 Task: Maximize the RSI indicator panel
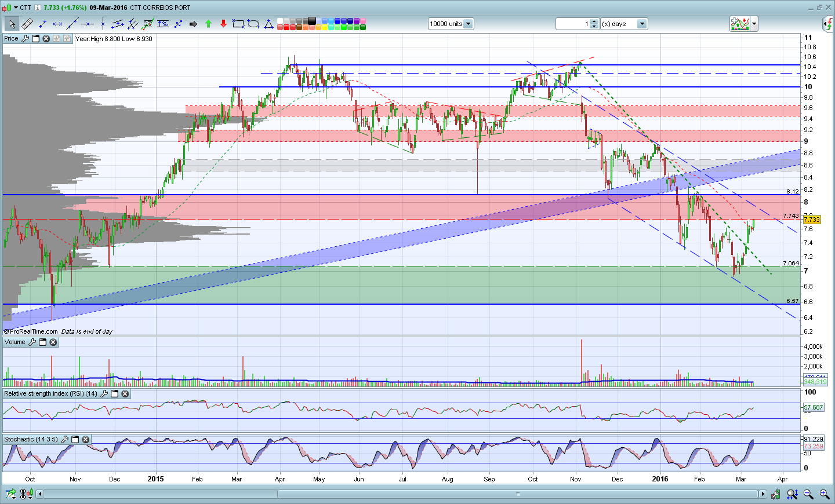click(x=115, y=394)
